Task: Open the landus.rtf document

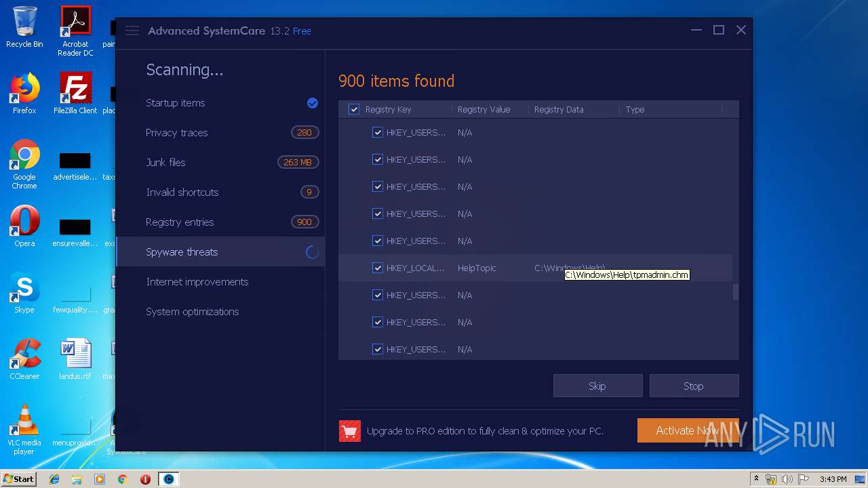Action: [x=75, y=359]
